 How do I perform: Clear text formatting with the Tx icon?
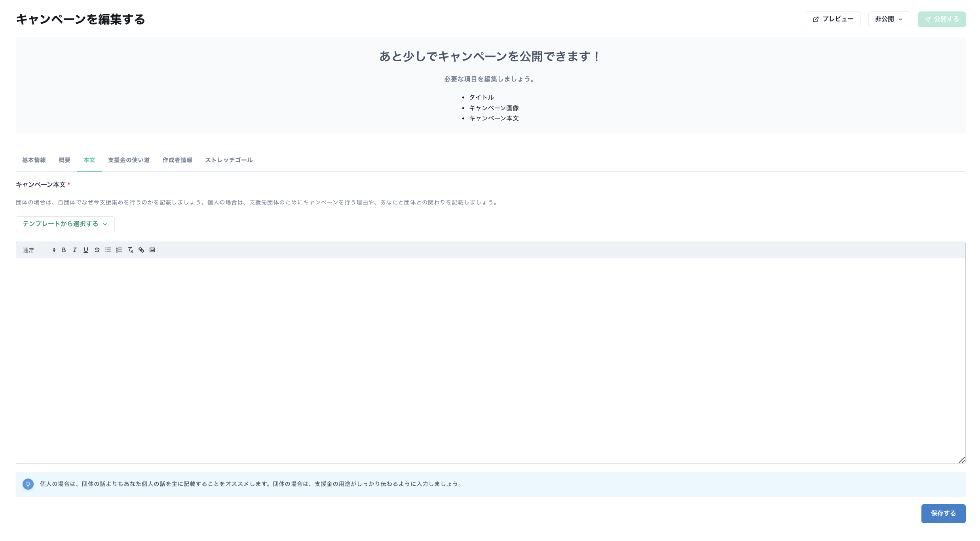pyautogui.click(x=130, y=250)
